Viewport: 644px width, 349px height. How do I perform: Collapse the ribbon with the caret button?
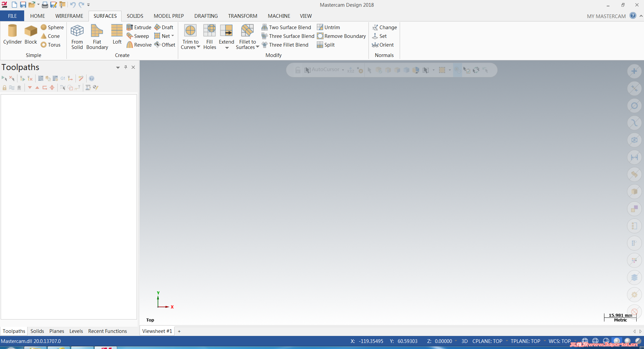pyautogui.click(x=641, y=16)
